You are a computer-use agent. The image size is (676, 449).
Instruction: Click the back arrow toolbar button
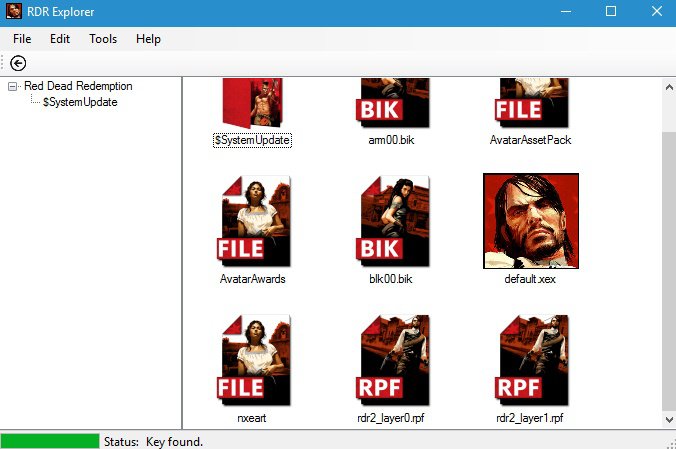pyautogui.click(x=18, y=63)
